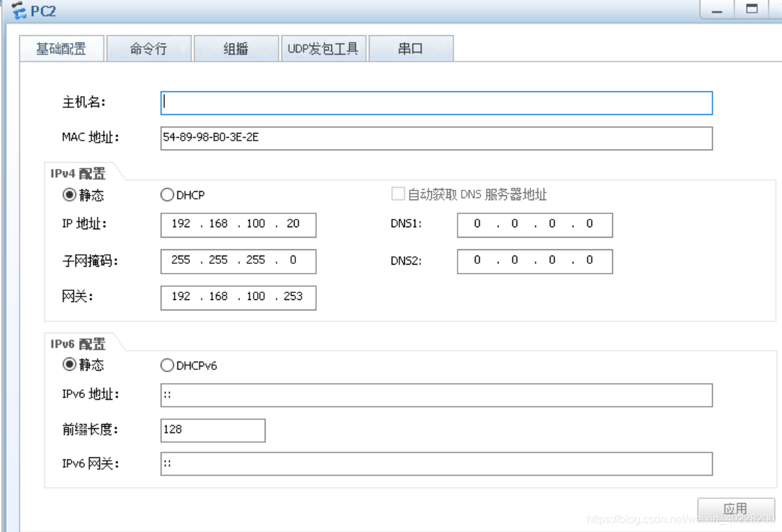Click the IPv6 网关 input field
The image size is (782, 532).
pos(436,463)
